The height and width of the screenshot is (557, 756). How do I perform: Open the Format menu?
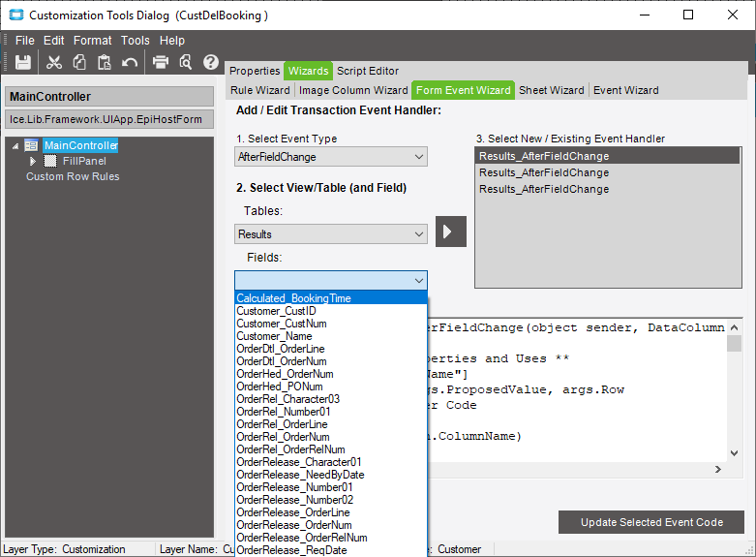click(92, 41)
